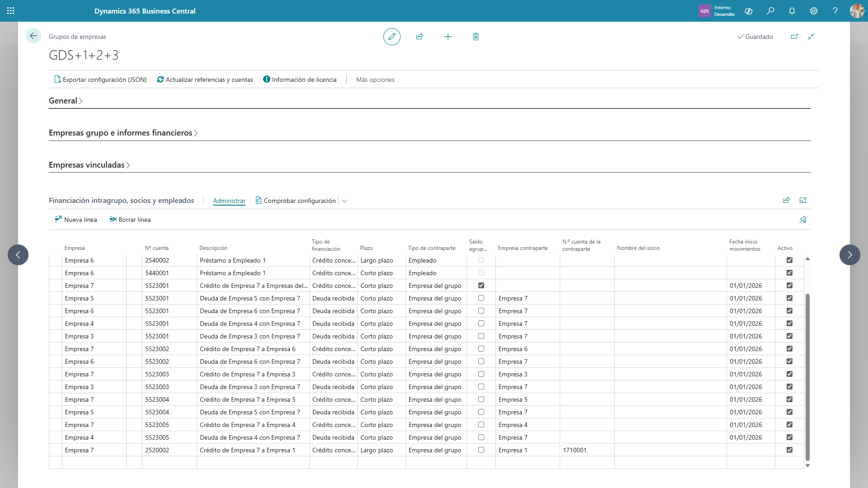Toggle Activo on Crédito de Empresa 7 a Empresa 1
This screenshot has height=488, width=868.
[x=789, y=450]
